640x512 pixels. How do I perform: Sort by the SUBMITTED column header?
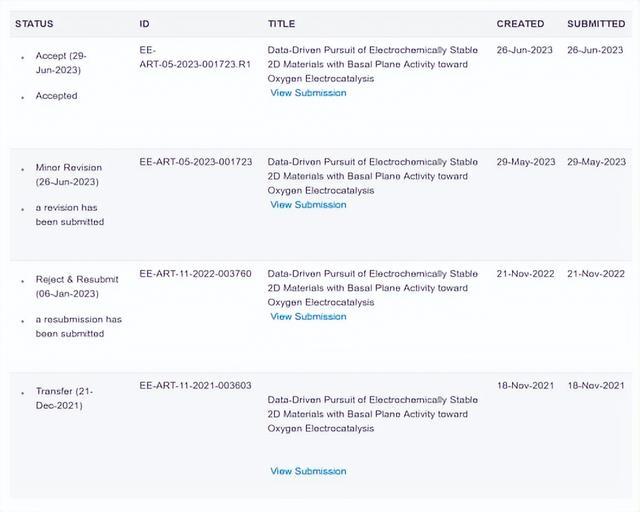click(x=596, y=24)
